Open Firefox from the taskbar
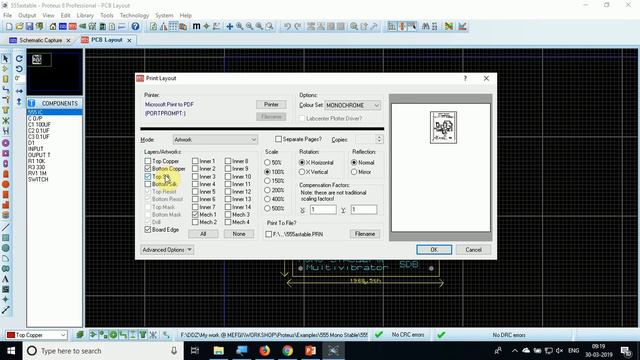The image size is (640, 360). 264,351
